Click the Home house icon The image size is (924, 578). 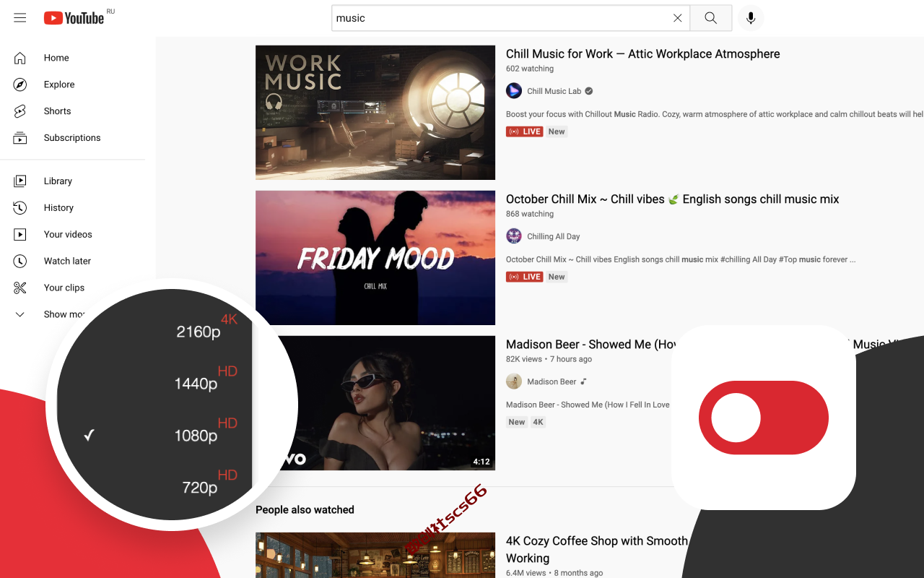click(x=20, y=58)
